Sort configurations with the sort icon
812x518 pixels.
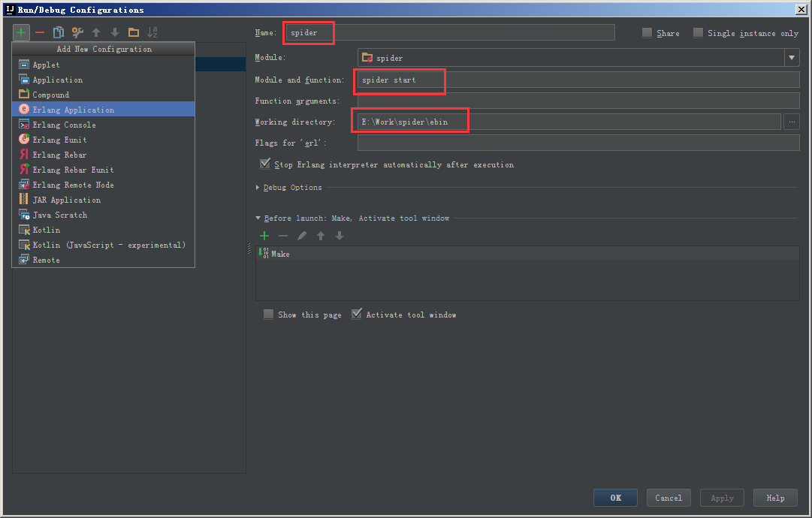151,32
